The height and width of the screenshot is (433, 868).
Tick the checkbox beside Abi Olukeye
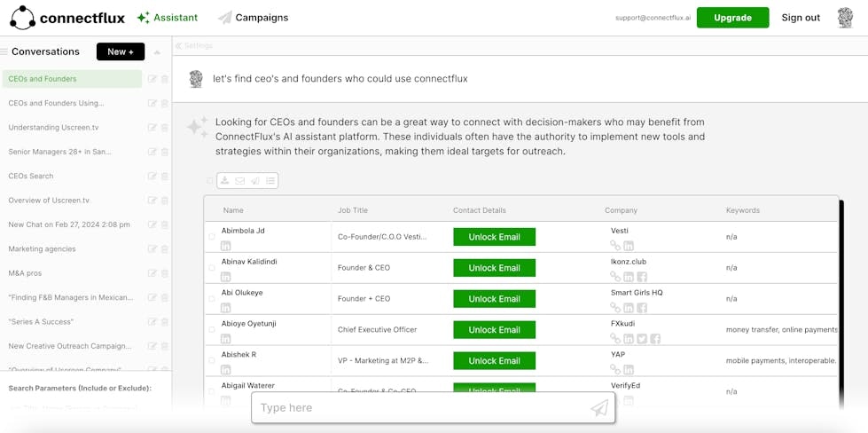(212, 299)
